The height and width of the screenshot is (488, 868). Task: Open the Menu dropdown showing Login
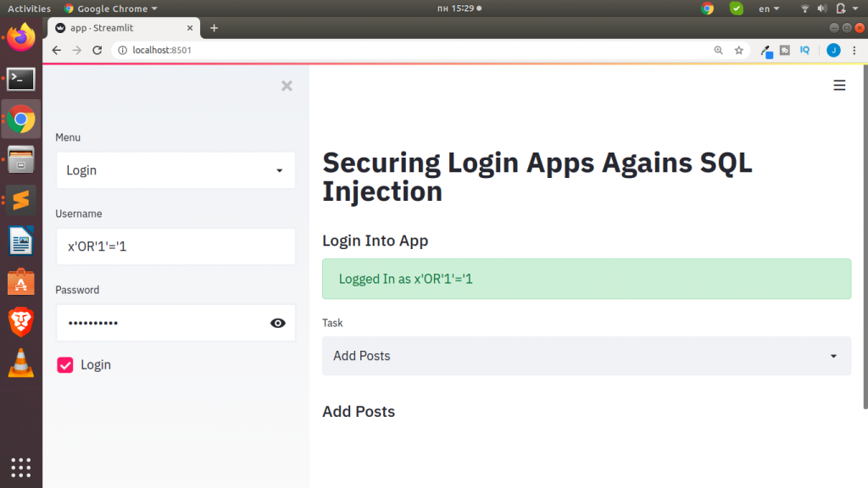(x=175, y=170)
